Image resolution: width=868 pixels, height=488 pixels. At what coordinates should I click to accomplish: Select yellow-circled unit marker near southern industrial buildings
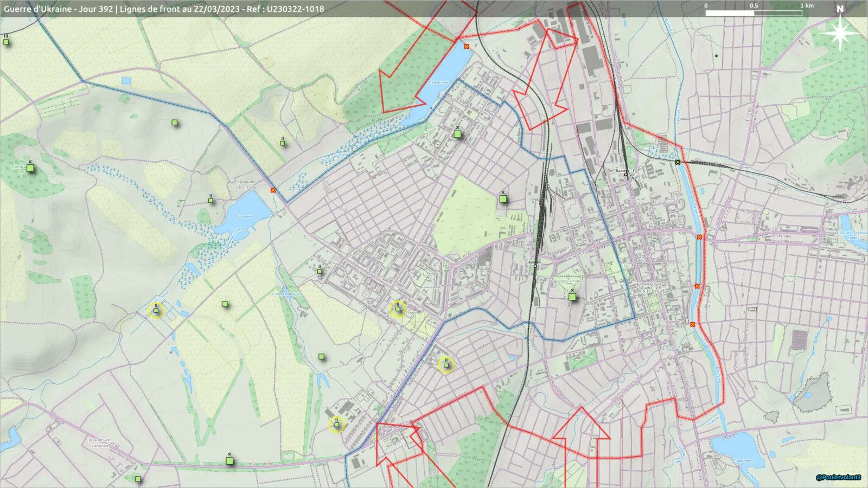click(336, 424)
